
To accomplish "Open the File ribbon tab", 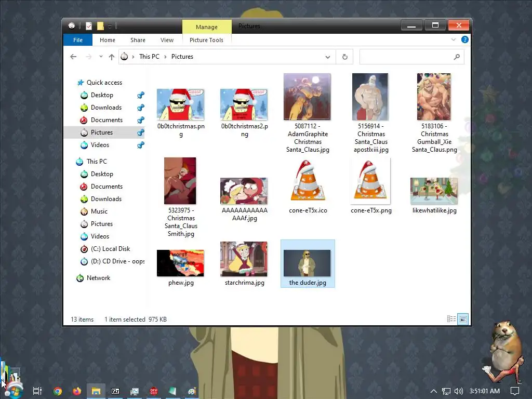I will click(x=78, y=40).
